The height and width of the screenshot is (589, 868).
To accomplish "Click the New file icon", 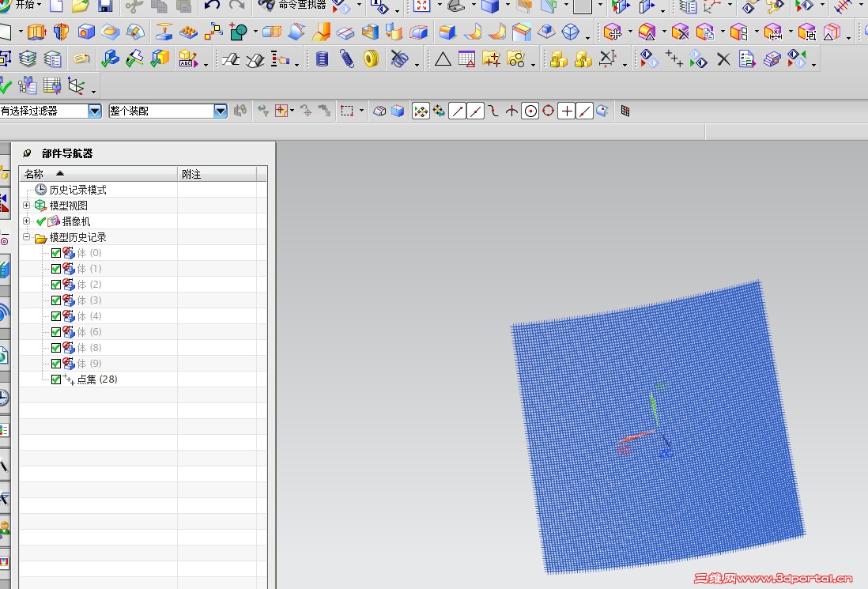I will tap(56, 6).
